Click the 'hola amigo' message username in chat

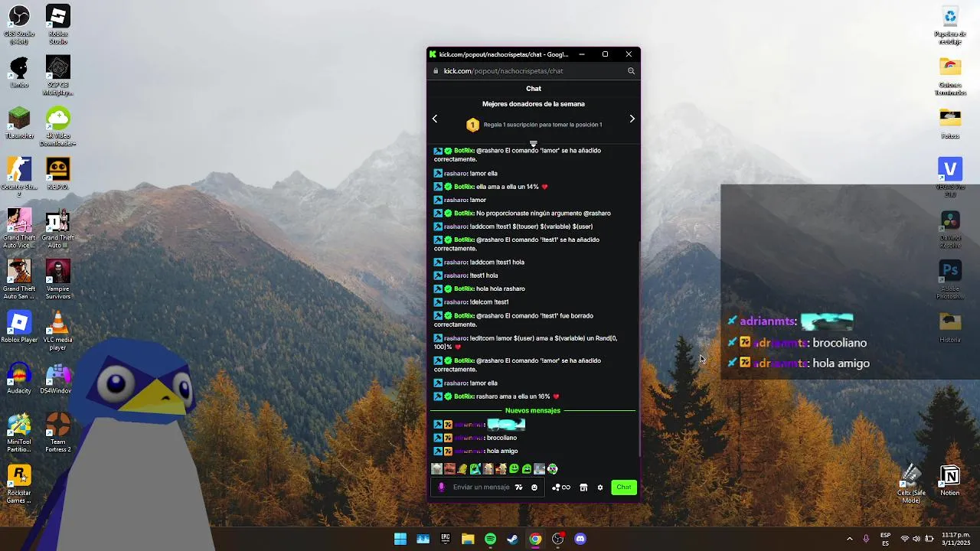coord(469,452)
